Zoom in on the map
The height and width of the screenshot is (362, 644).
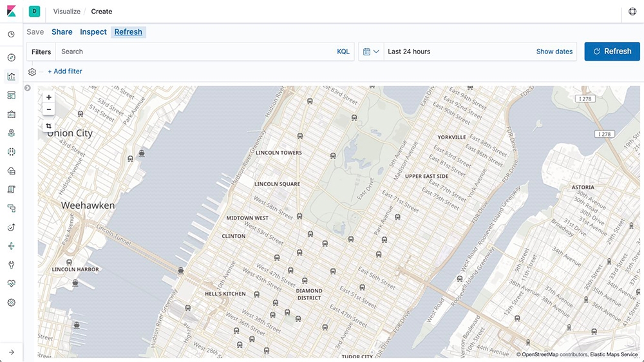[x=48, y=97]
